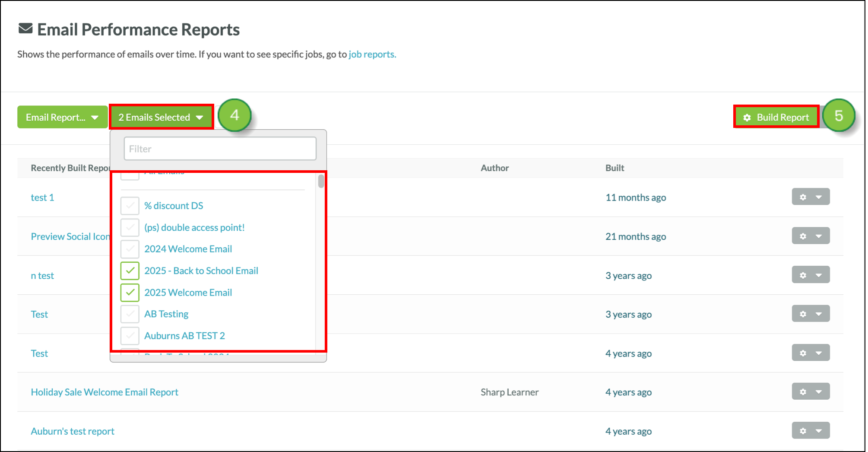Choose 2024 Welcome Email in list
The height and width of the screenshot is (452, 868).
tap(188, 249)
